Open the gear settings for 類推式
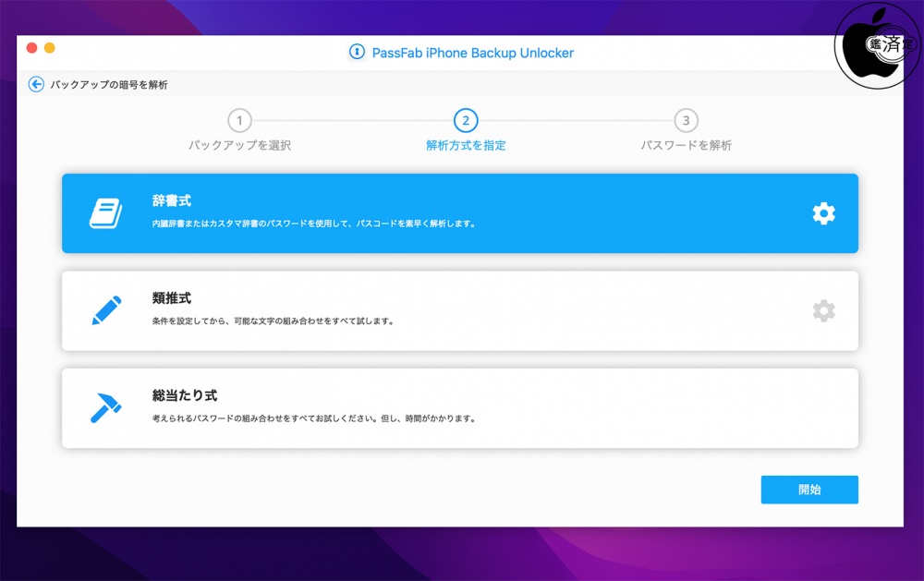The height and width of the screenshot is (581, 924). [823, 310]
